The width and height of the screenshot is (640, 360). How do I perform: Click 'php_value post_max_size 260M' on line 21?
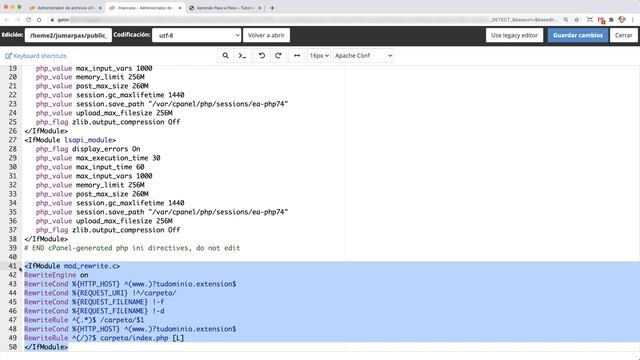(x=92, y=86)
